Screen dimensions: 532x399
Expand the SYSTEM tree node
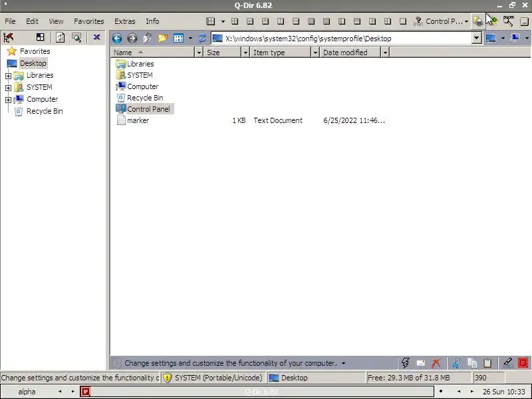tap(8, 88)
